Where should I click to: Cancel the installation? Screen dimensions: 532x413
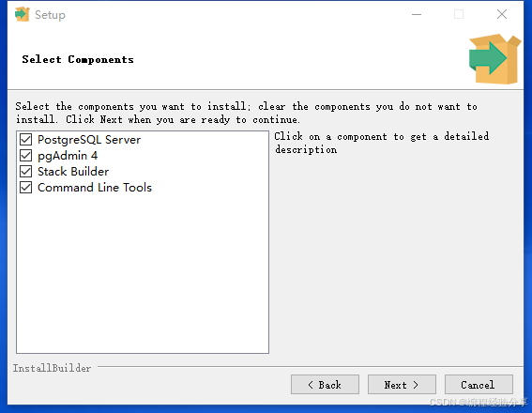pyautogui.click(x=479, y=385)
